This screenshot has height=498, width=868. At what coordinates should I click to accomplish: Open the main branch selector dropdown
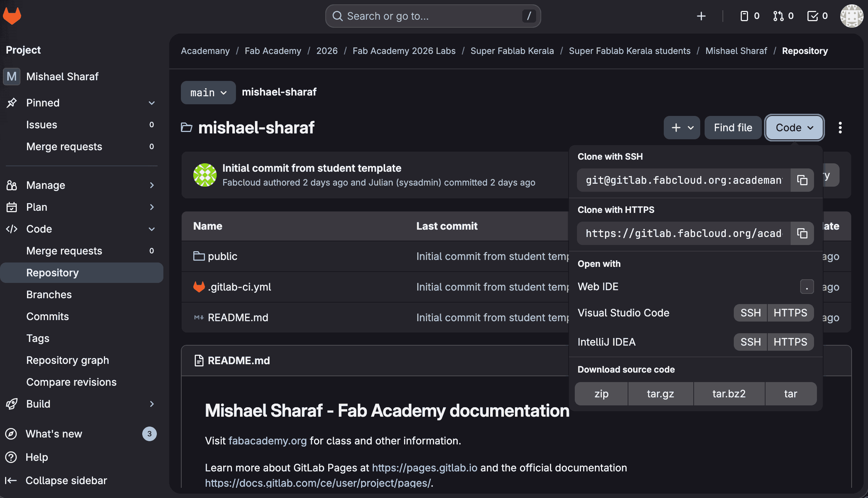click(208, 93)
